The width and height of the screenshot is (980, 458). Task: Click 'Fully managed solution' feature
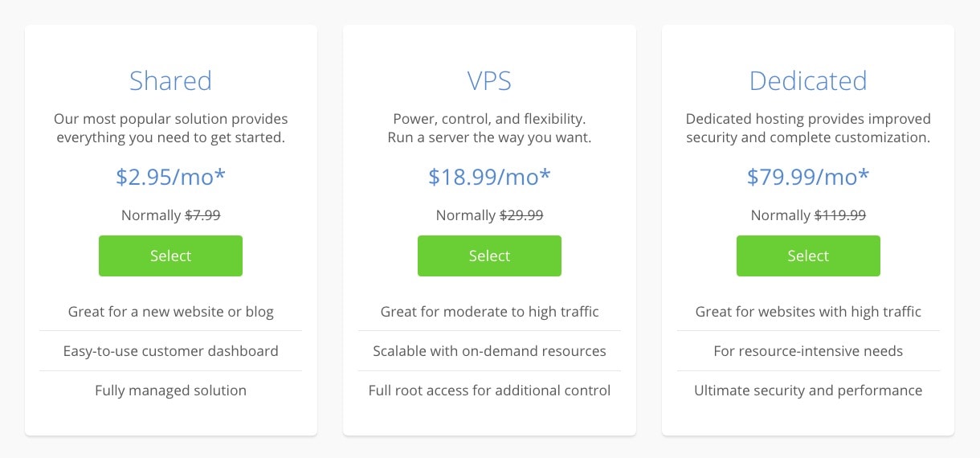(170, 391)
